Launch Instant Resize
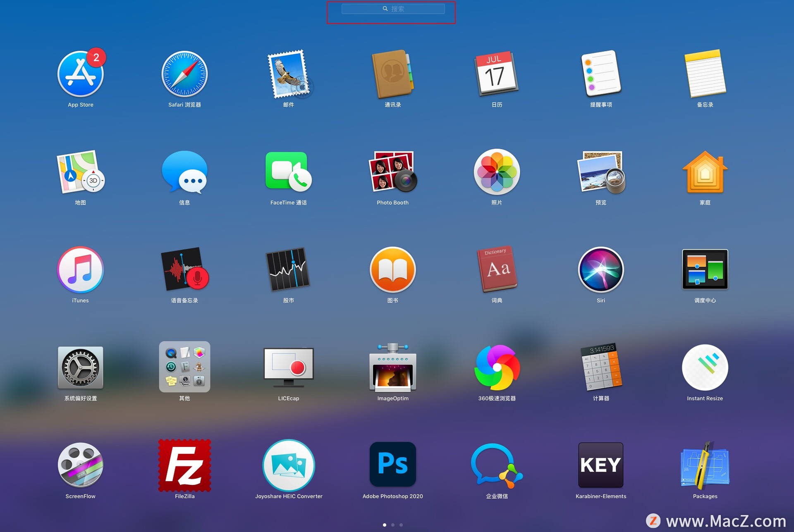The width and height of the screenshot is (794, 532). (705, 367)
